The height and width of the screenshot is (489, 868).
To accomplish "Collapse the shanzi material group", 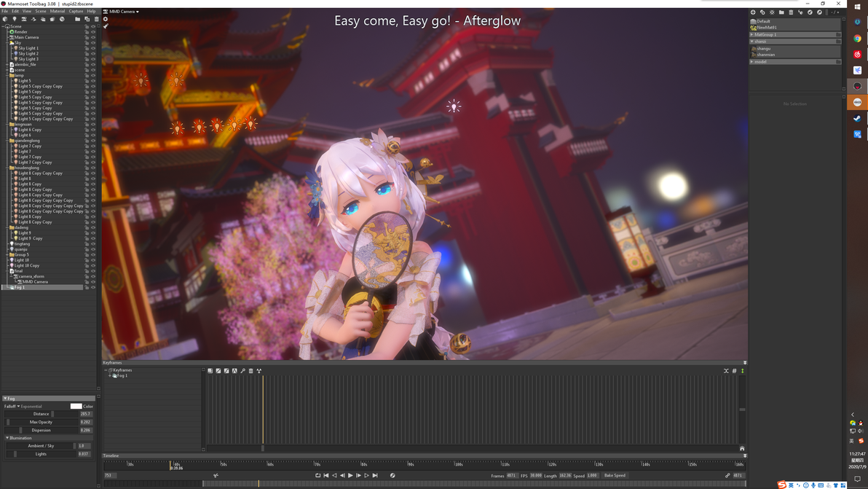I will [751, 41].
